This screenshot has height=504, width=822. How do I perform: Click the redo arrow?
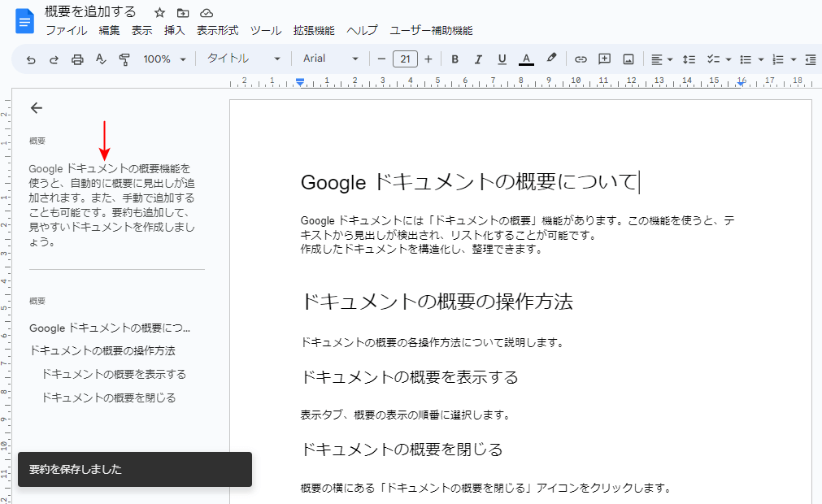tap(54, 59)
